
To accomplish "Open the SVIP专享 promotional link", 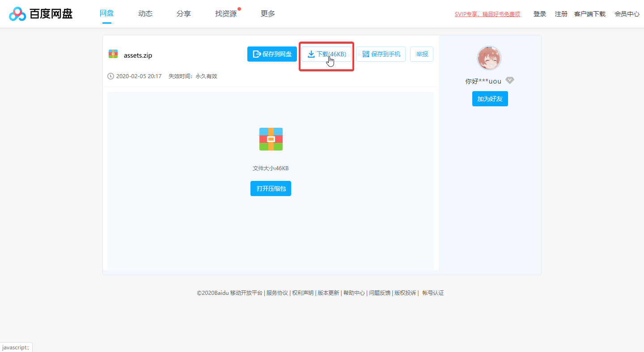I will click(x=487, y=14).
